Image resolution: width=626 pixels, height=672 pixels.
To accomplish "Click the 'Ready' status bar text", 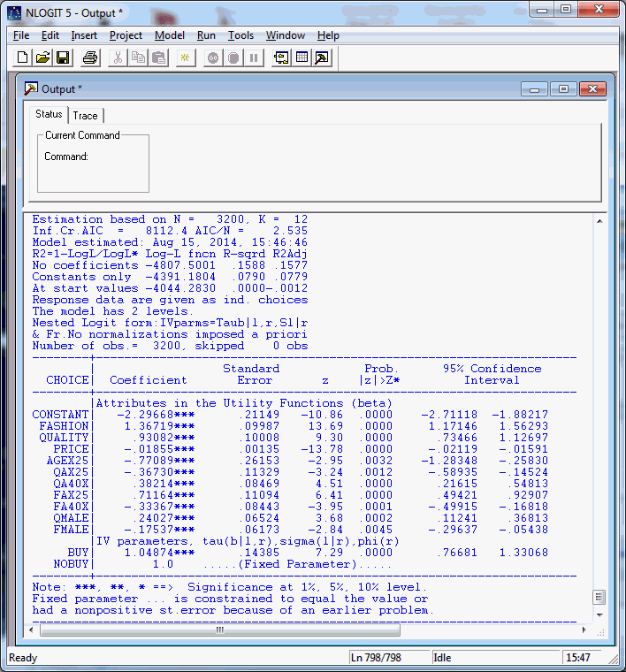I will 23,658.
